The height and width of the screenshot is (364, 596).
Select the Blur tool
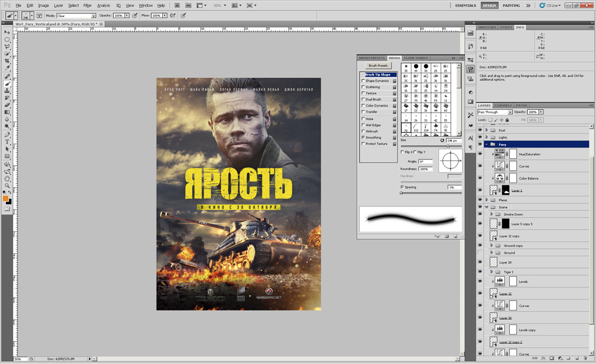7,120
